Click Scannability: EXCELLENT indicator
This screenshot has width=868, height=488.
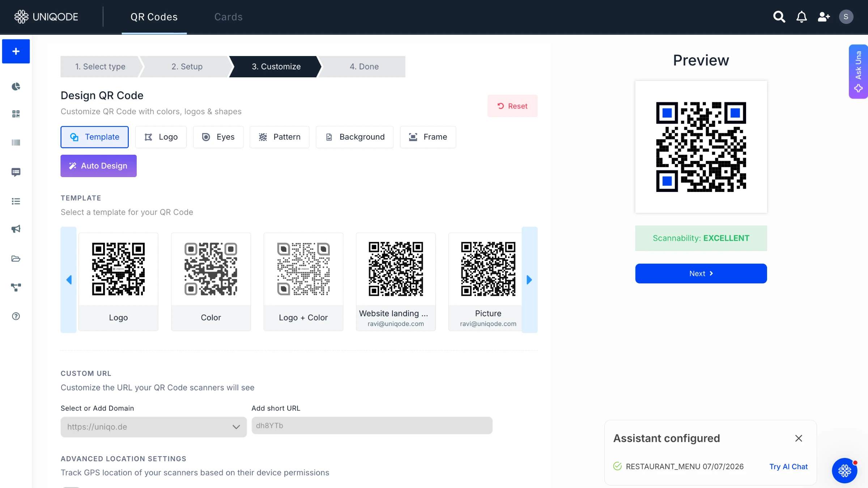coord(701,238)
